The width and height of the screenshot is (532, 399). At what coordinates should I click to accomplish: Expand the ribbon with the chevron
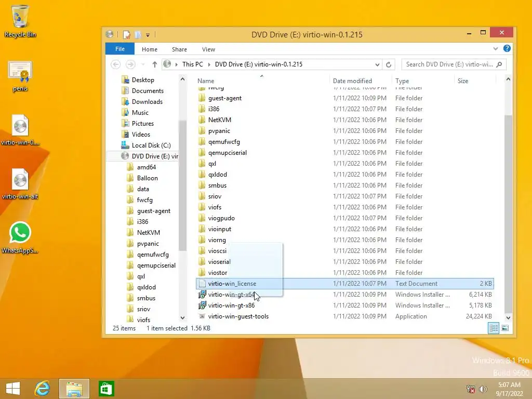[496, 48]
